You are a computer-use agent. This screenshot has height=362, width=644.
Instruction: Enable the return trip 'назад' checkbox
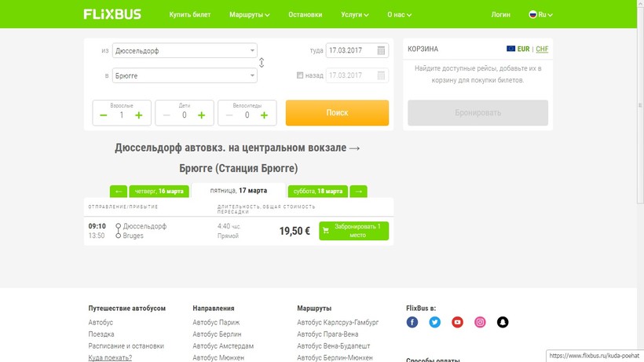pyautogui.click(x=300, y=76)
